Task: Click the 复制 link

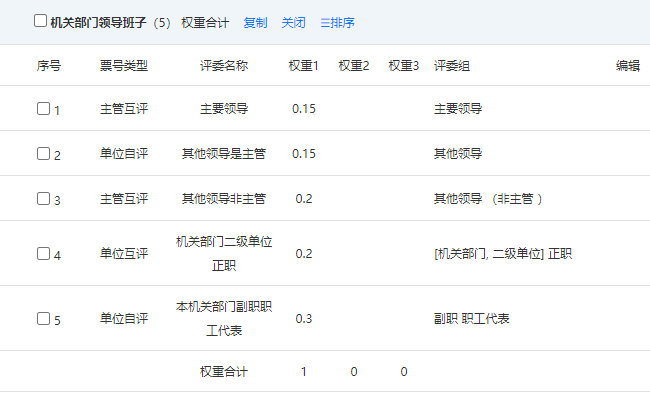Action: click(255, 22)
